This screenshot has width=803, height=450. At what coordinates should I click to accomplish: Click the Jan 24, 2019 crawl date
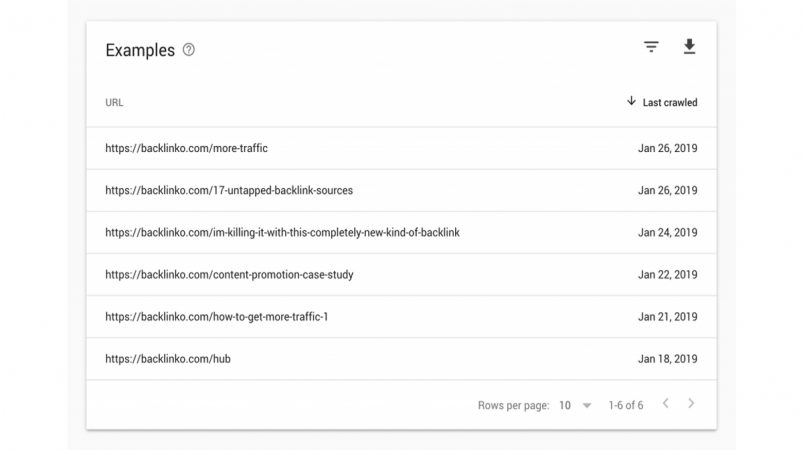pos(667,232)
